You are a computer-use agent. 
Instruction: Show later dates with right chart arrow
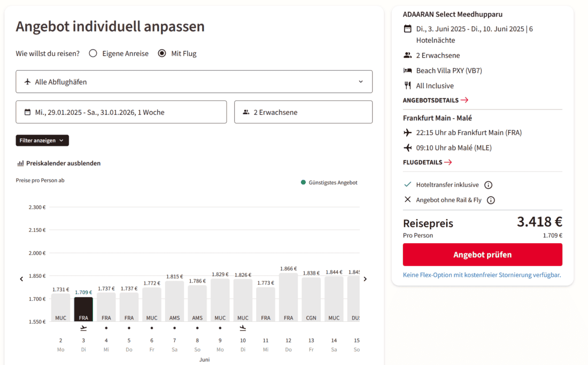coord(365,279)
